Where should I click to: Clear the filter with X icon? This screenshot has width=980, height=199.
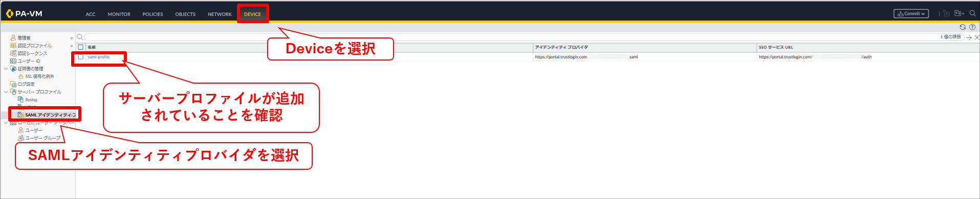(x=976, y=37)
